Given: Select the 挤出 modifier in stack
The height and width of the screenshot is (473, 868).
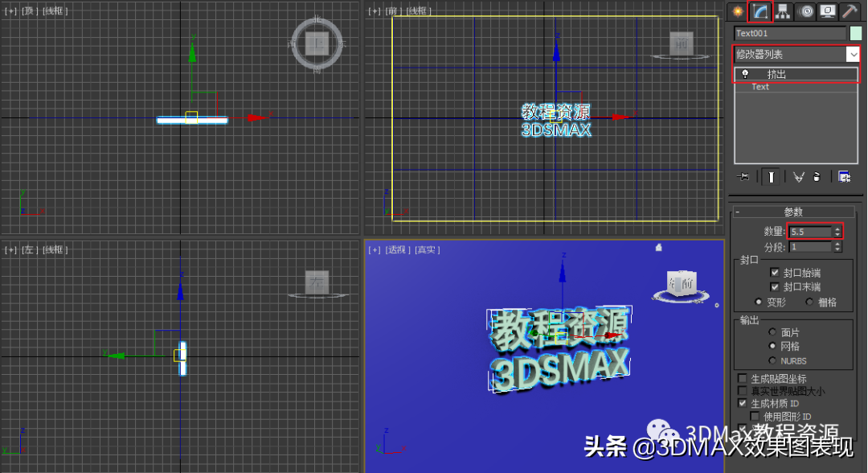Looking at the screenshot, I should 796,74.
